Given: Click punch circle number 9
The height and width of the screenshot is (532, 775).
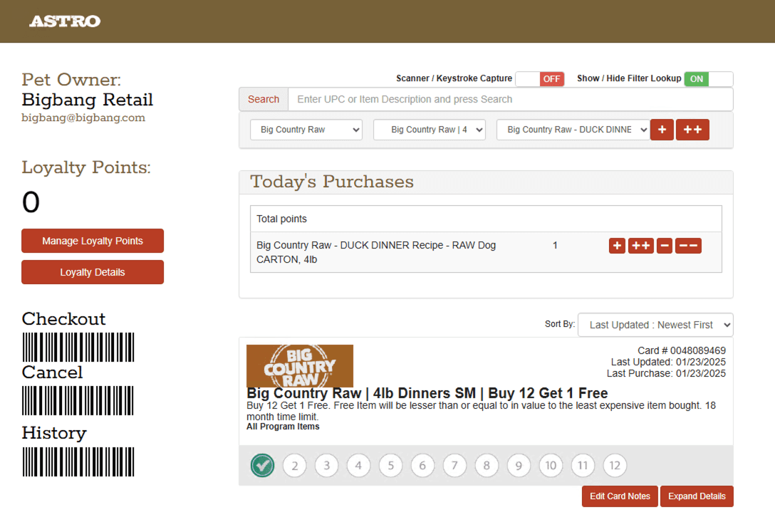Looking at the screenshot, I should (x=519, y=465).
